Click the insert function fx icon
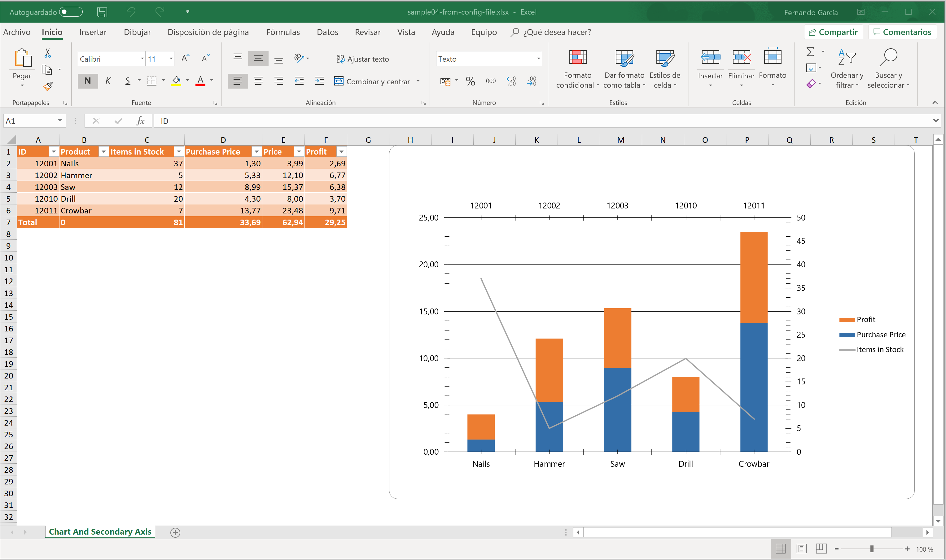The image size is (946, 560). tap(140, 121)
